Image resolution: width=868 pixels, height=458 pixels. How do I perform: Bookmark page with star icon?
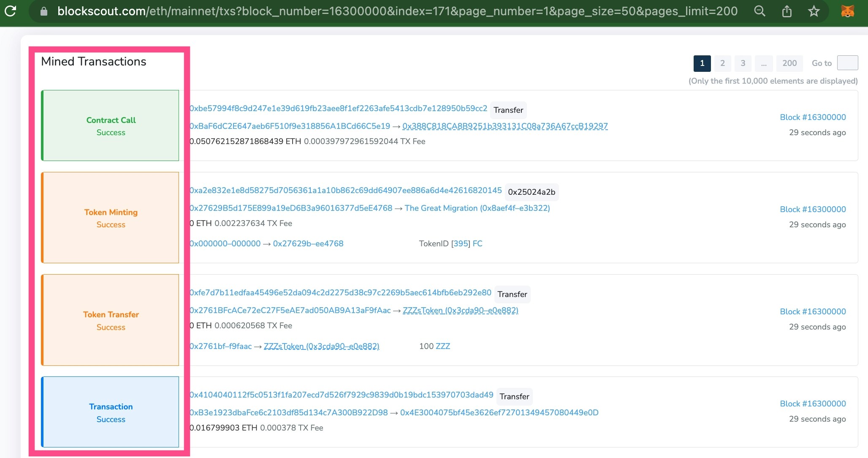[x=814, y=11]
